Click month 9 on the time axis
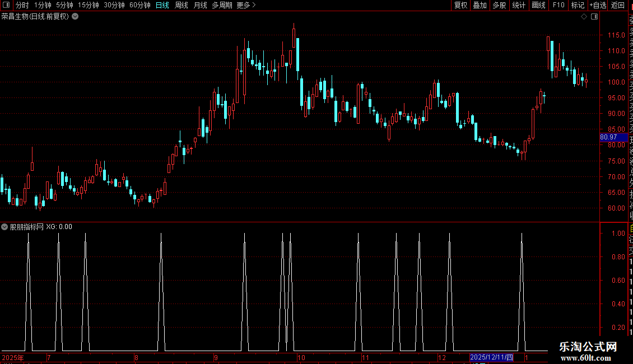 point(216,357)
